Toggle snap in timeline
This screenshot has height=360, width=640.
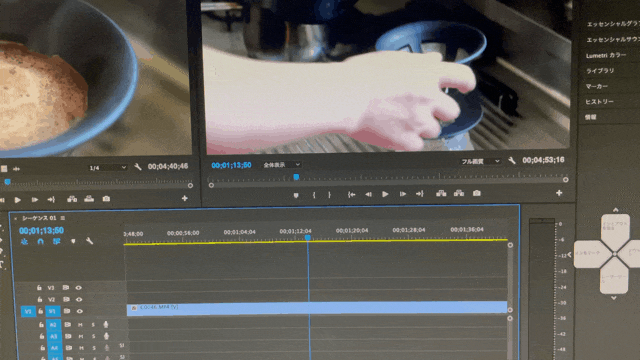click(40, 242)
